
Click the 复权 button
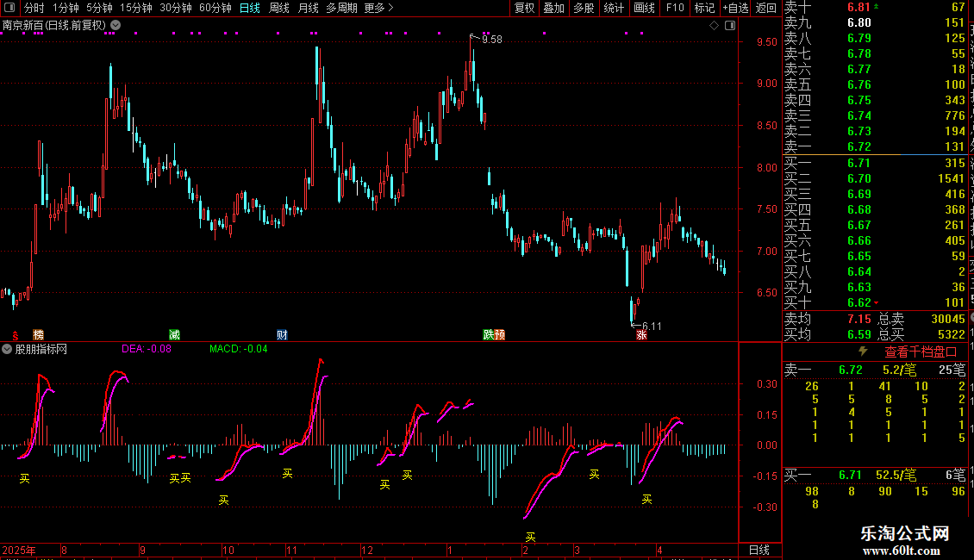[x=524, y=8]
